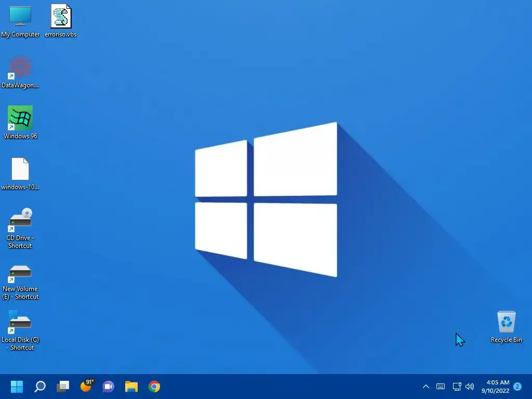
Task: Open the Chat app on taskbar
Action: (x=108, y=387)
